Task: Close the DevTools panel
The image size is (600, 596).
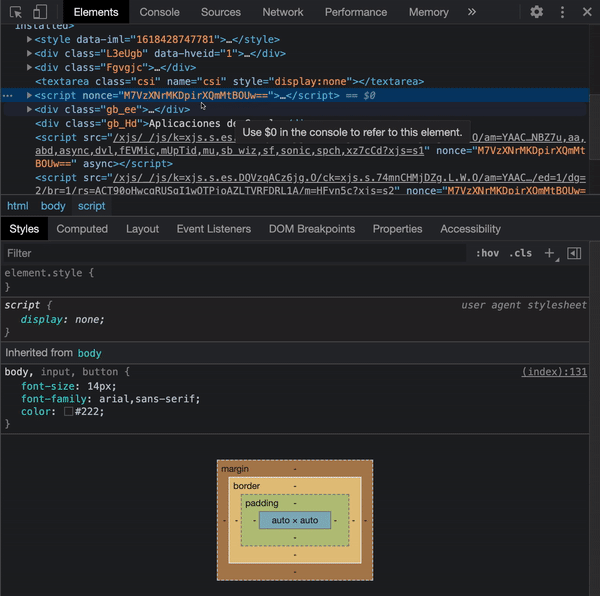Action: coord(587,12)
